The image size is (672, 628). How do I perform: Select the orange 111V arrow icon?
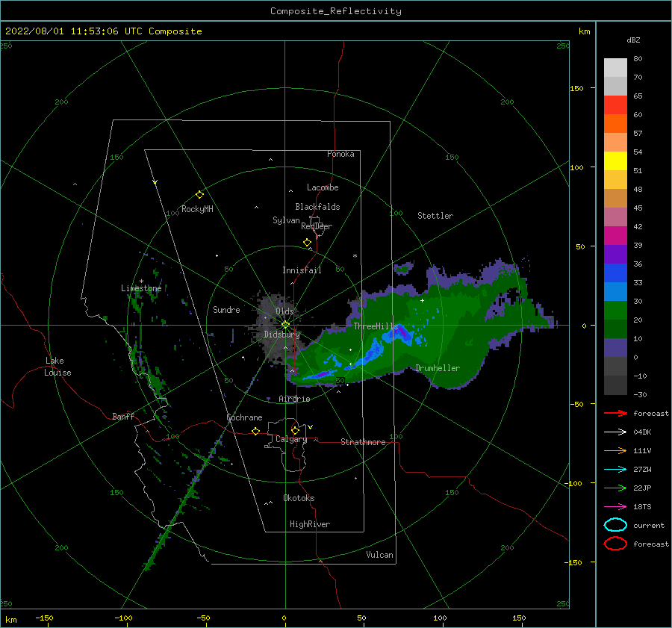[x=615, y=450]
